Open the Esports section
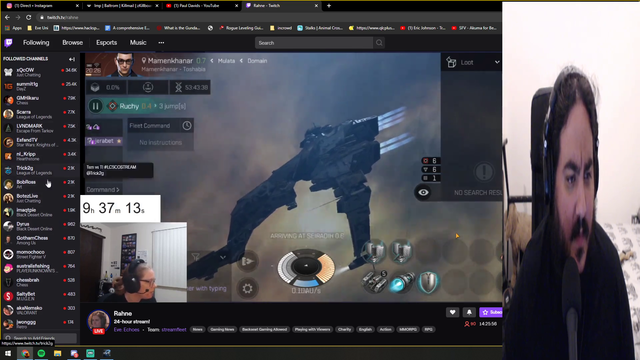Viewport: 640px width, 360px height. coord(106,42)
